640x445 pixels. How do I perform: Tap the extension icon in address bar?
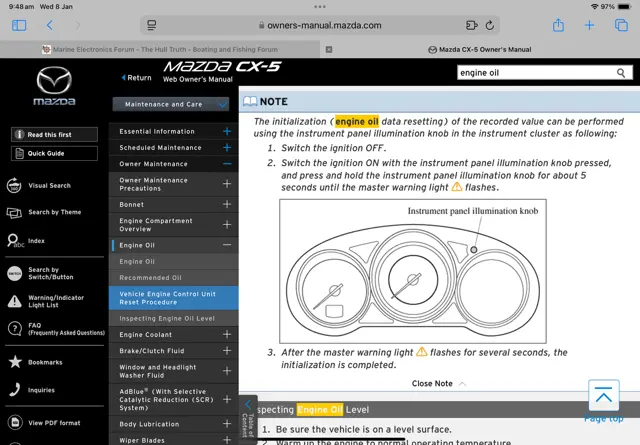tap(471, 25)
